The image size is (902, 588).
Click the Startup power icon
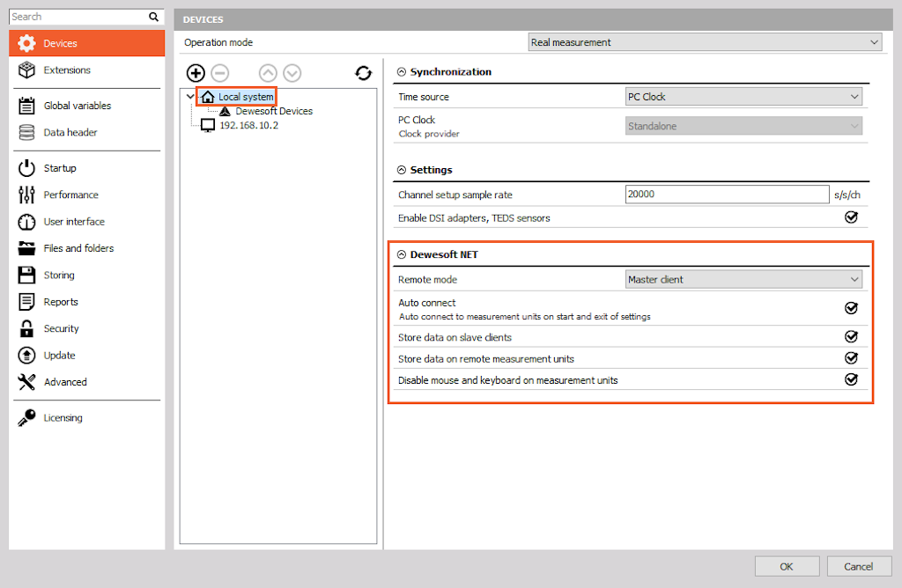pos(26,168)
